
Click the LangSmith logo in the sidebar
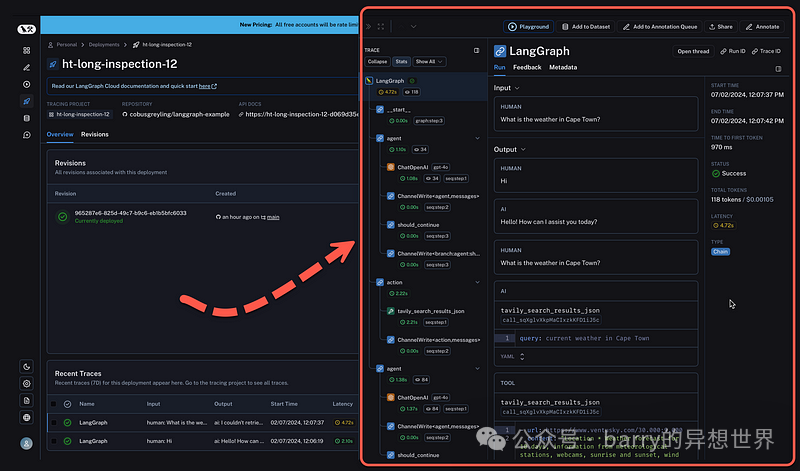[x=27, y=30]
